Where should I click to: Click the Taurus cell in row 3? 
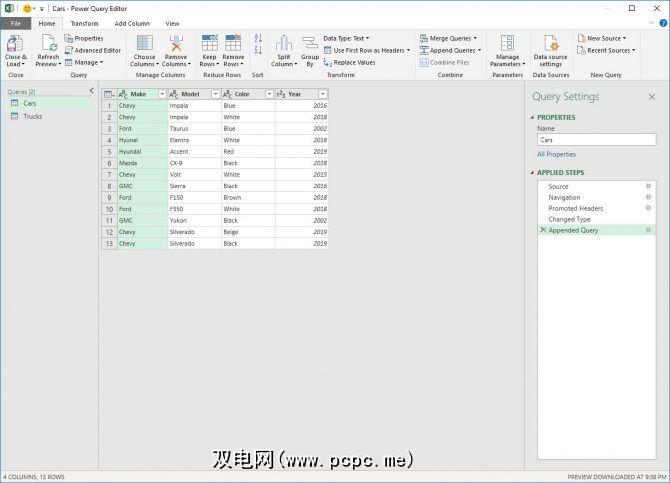click(x=194, y=129)
